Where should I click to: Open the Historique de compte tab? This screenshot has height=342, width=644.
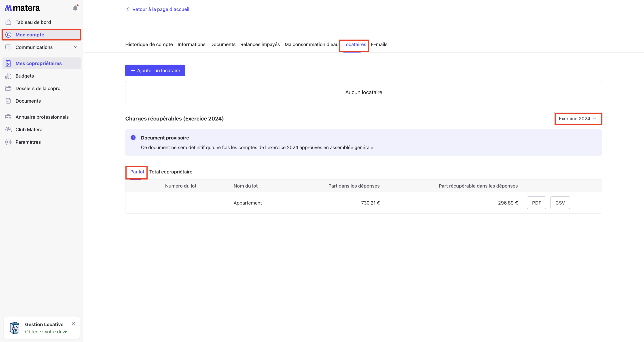click(x=149, y=44)
